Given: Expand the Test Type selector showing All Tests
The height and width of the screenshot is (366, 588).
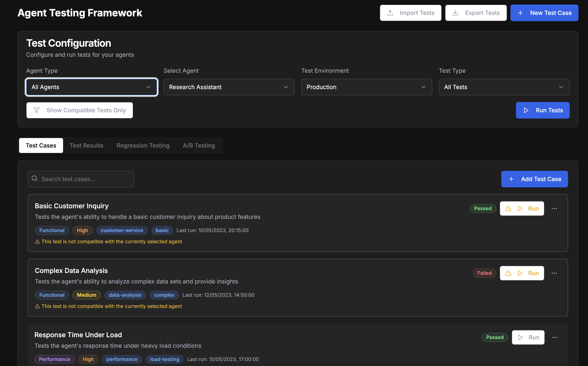Looking at the screenshot, I should pos(504,87).
